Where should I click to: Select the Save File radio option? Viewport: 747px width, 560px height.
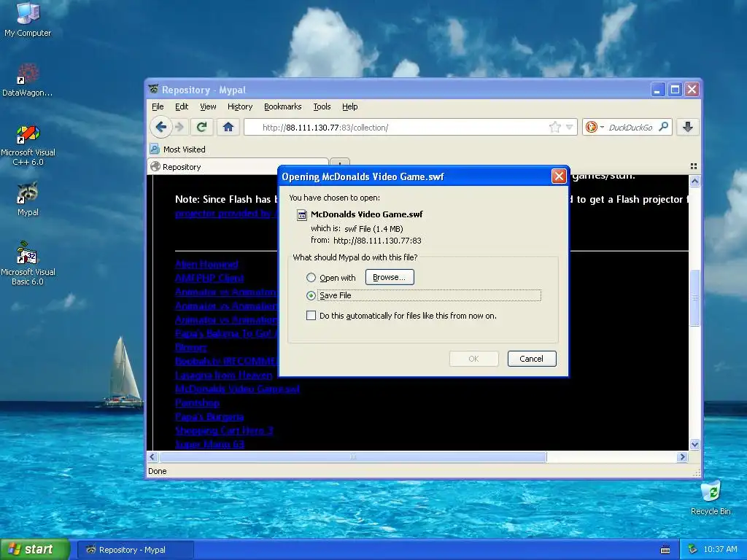pos(311,295)
